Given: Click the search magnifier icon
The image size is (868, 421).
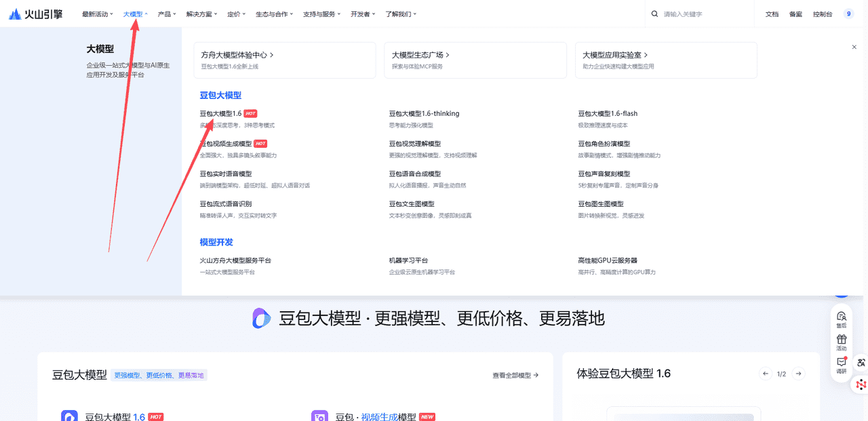Looking at the screenshot, I should pyautogui.click(x=654, y=13).
